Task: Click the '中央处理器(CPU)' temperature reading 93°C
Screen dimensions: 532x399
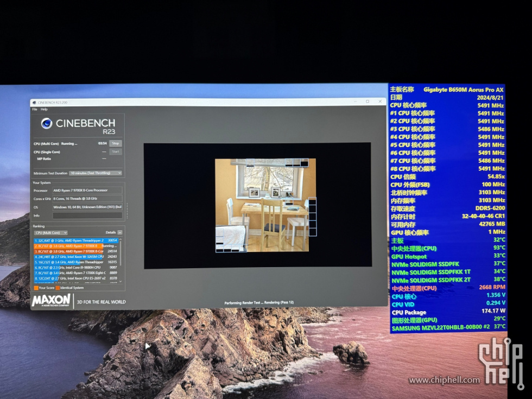Action: (x=499, y=248)
